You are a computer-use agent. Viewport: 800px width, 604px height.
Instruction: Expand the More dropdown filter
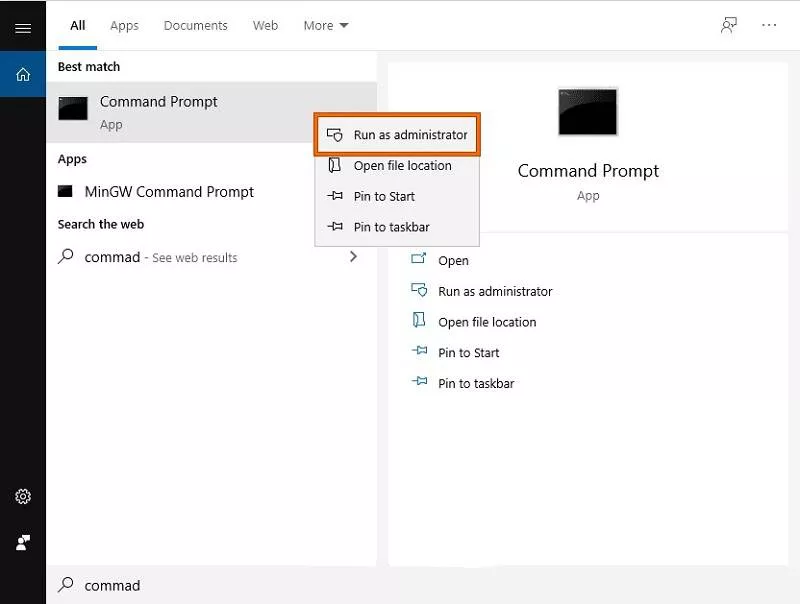point(326,26)
